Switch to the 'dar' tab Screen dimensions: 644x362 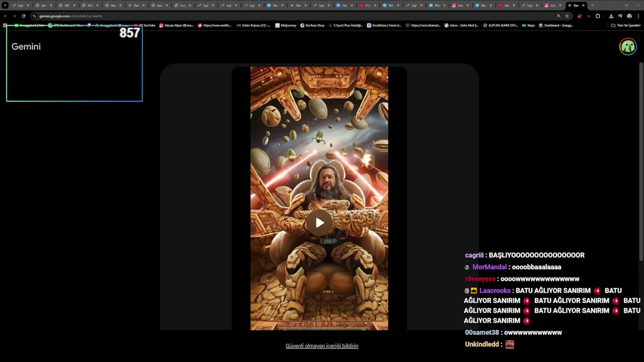point(44,6)
